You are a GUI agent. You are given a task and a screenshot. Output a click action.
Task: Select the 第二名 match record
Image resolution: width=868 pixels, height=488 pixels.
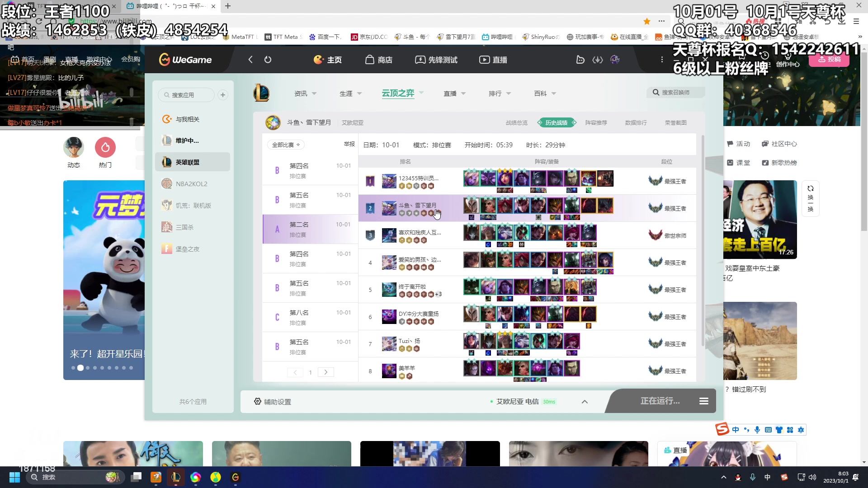click(311, 229)
